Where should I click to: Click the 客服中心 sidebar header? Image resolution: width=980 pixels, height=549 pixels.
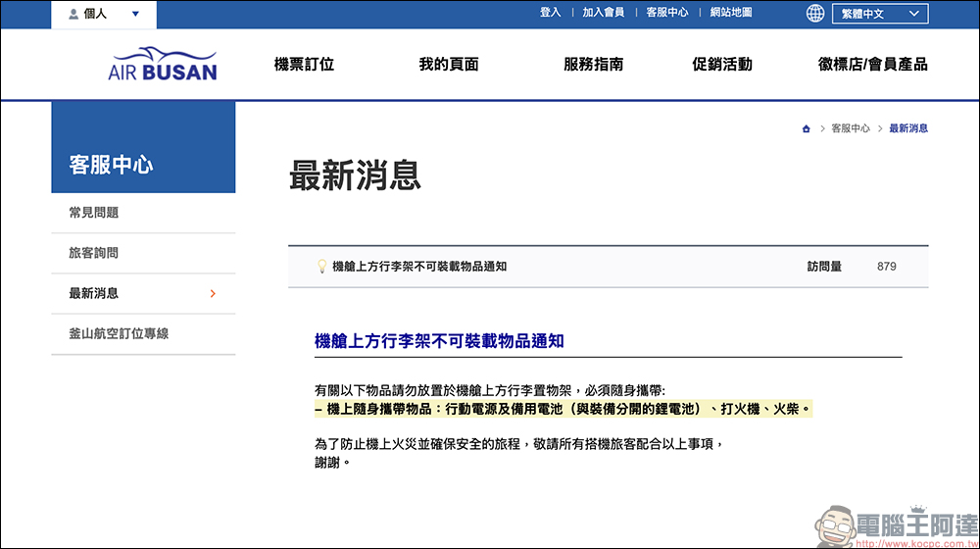pyautogui.click(x=143, y=147)
